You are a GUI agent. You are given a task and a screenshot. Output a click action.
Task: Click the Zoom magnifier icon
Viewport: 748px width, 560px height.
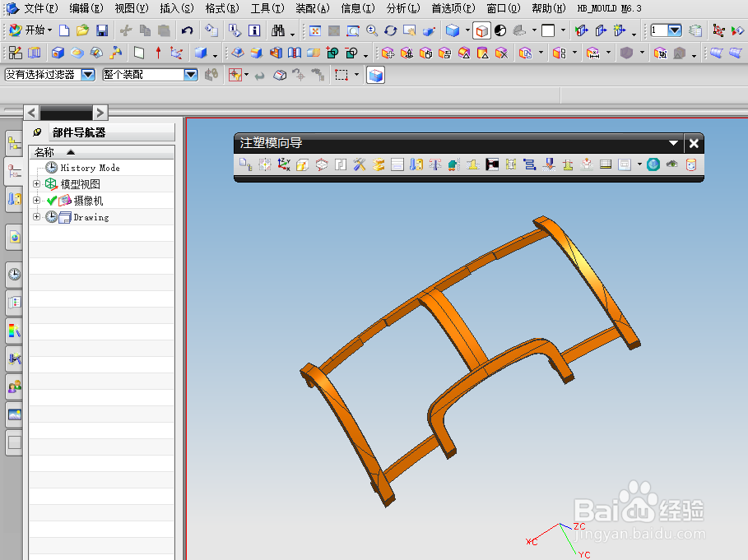pos(372,31)
